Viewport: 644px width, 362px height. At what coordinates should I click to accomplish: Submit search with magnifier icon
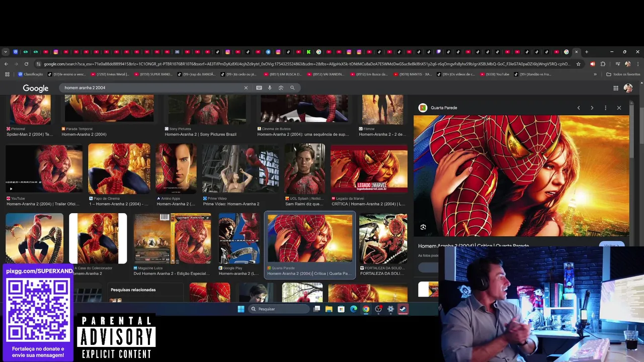coord(292,87)
